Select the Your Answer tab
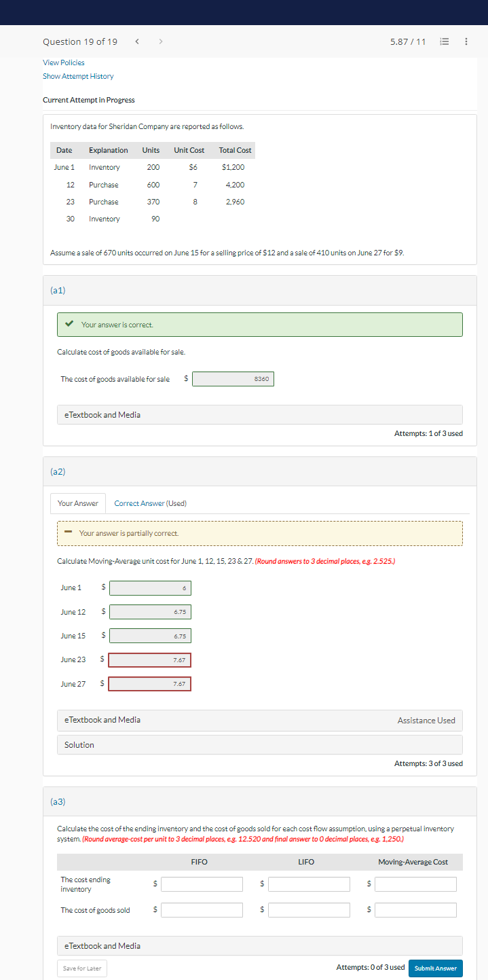The image size is (488, 980). pyautogui.click(x=77, y=503)
